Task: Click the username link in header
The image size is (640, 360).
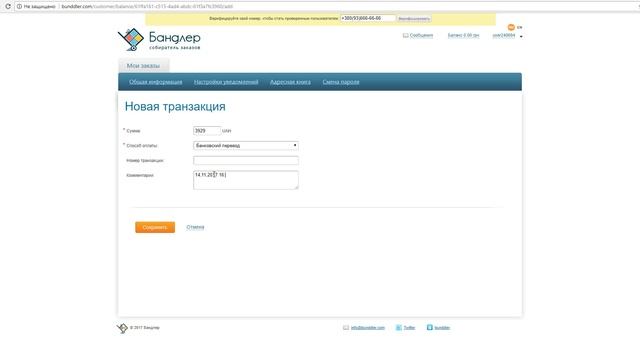Action: (504, 36)
